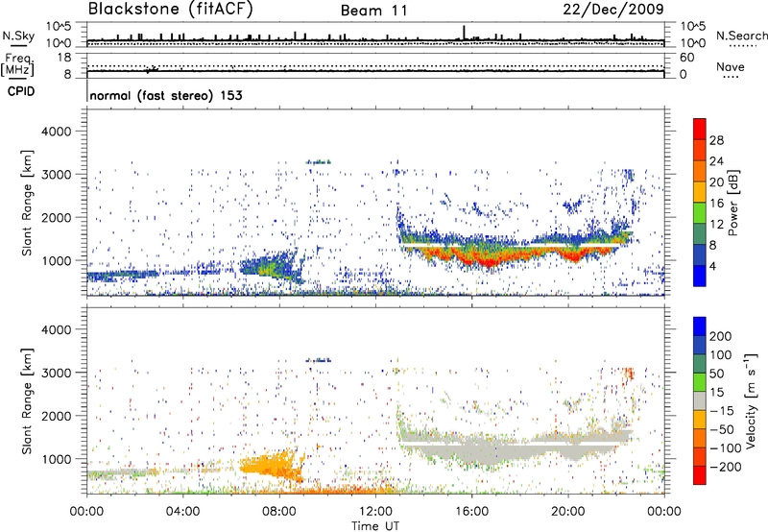Image resolution: width=768 pixels, height=532 pixels.
Task: Click the '50' velocity colorbar tick value
Action: [716, 374]
